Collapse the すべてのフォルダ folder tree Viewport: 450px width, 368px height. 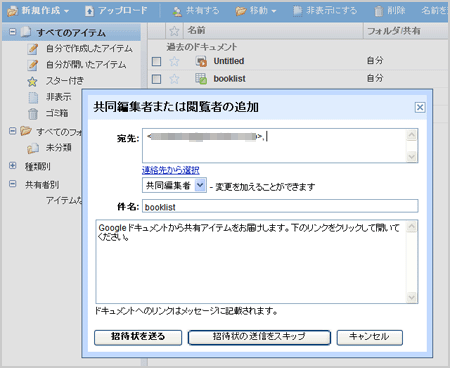click(x=12, y=131)
